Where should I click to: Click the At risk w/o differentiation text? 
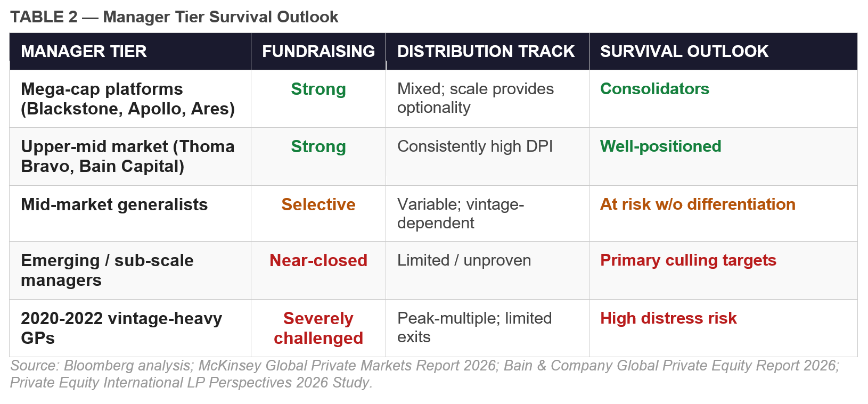[x=698, y=204]
